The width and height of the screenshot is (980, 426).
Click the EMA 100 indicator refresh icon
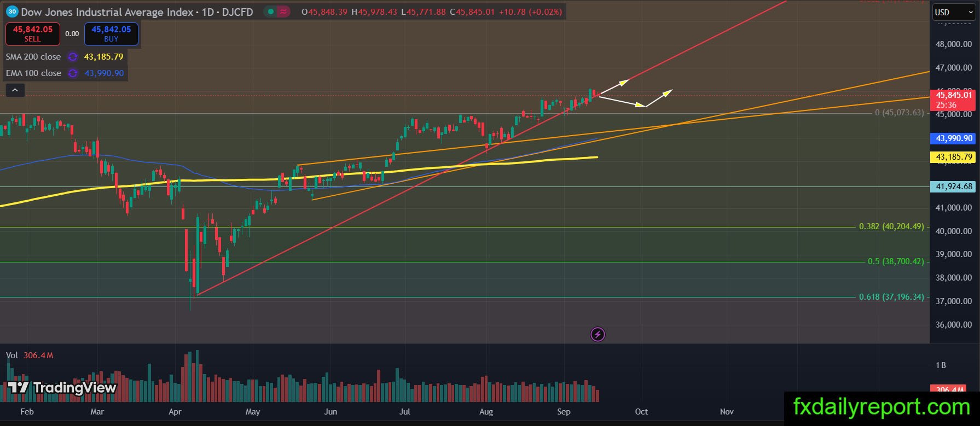pos(72,73)
